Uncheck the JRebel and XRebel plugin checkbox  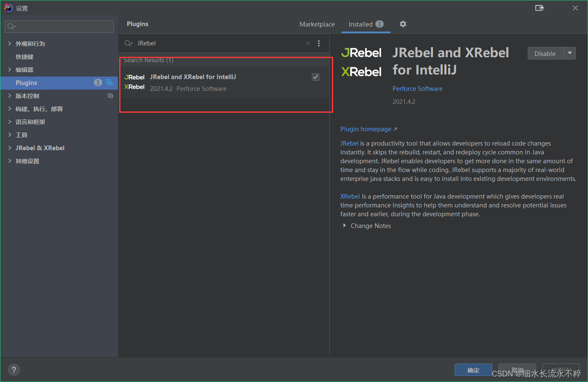coord(315,77)
